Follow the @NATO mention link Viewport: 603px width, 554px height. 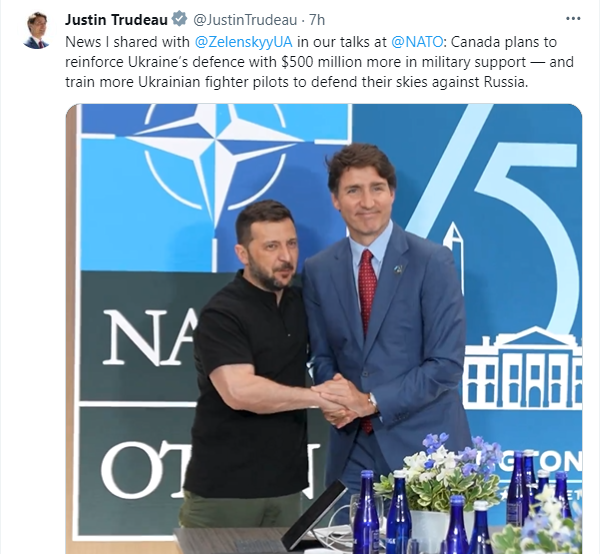pyautogui.click(x=417, y=42)
